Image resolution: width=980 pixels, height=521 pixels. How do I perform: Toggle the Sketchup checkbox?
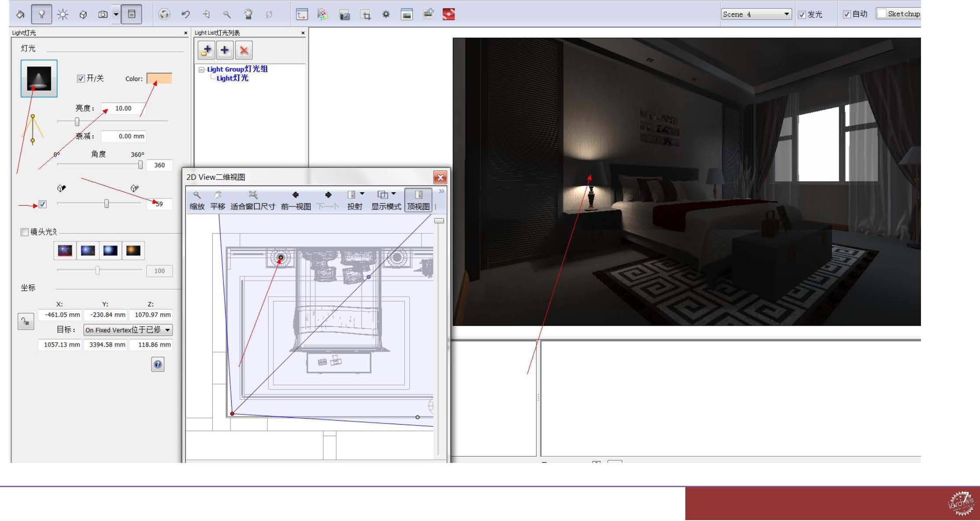881,14
